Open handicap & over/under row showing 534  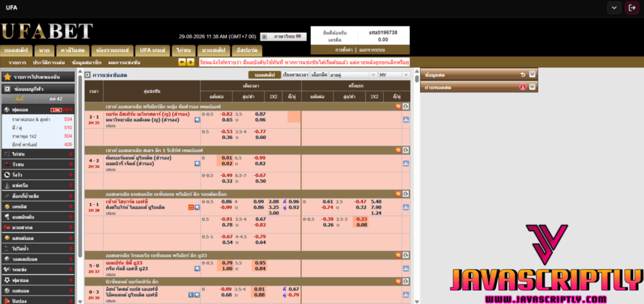click(38, 119)
